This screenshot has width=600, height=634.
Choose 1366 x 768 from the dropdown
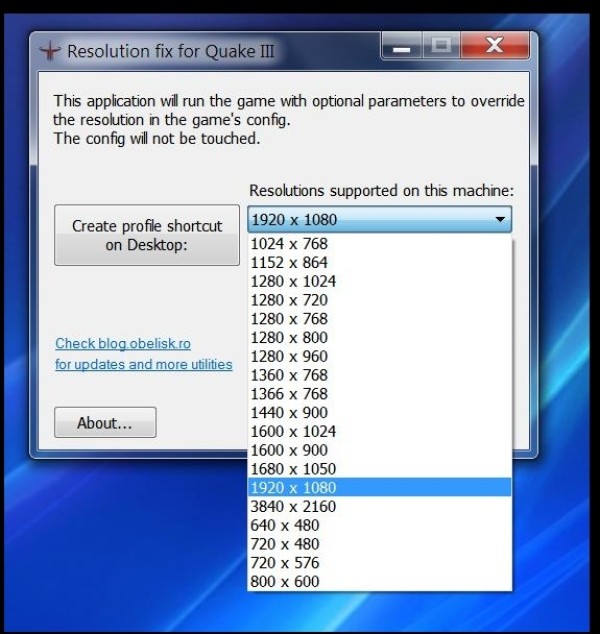click(x=379, y=394)
